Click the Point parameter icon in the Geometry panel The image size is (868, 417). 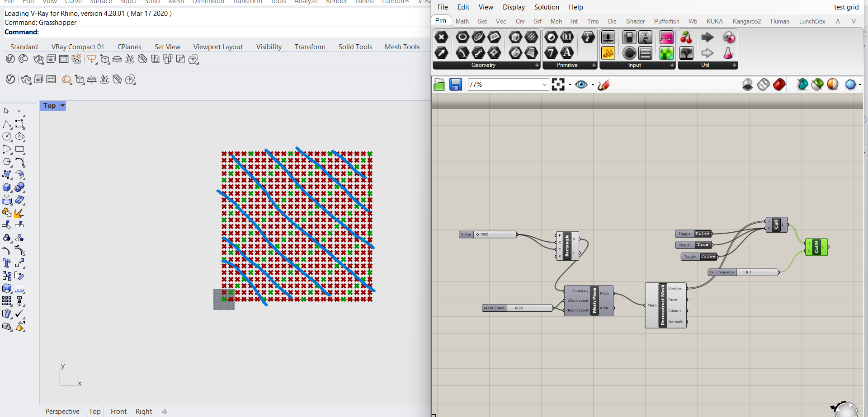pos(441,37)
